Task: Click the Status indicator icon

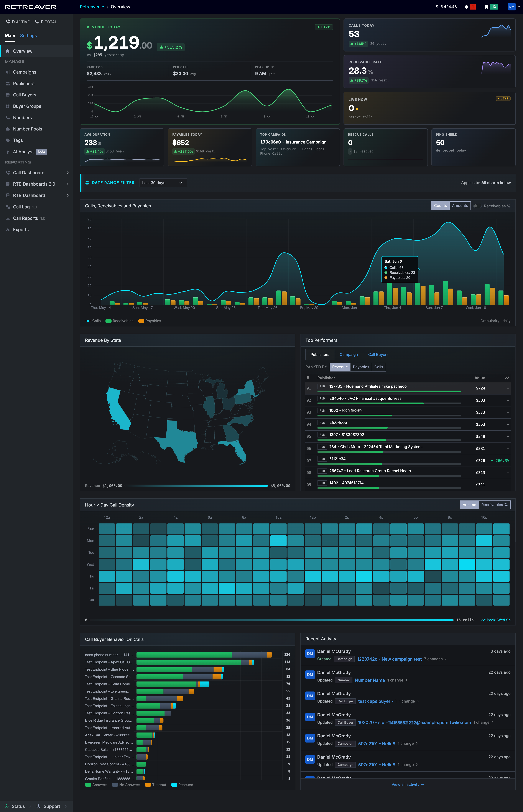Action: [7, 806]
